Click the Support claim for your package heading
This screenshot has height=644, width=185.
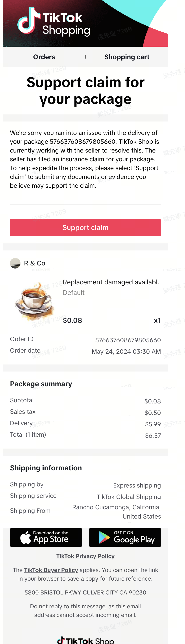click(85, 90)
